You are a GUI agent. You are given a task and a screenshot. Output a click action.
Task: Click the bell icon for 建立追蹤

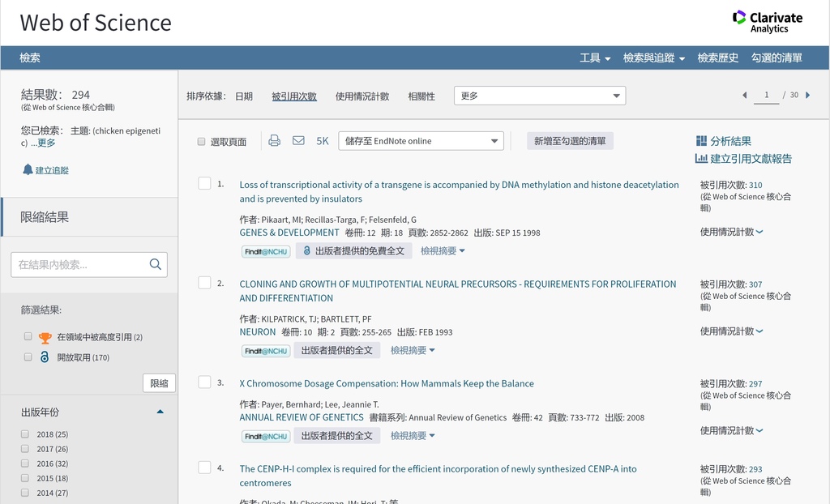(x=28, y=169)
